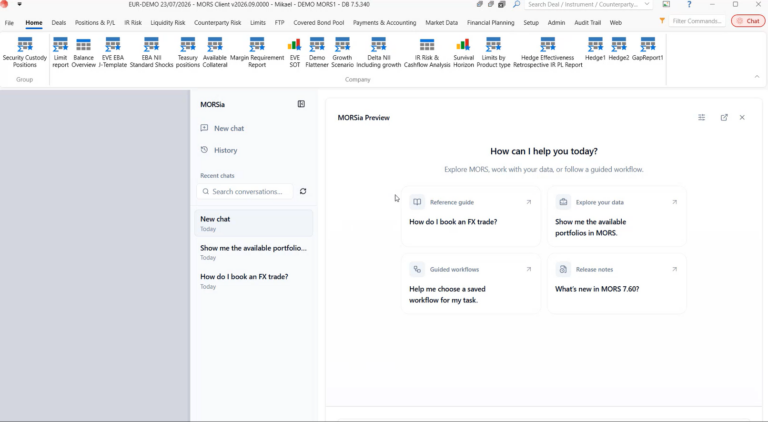Open Margin Requirement Report
Viewport: 768px width, 422px height.
pyautogui.click(x=257, y=52)
